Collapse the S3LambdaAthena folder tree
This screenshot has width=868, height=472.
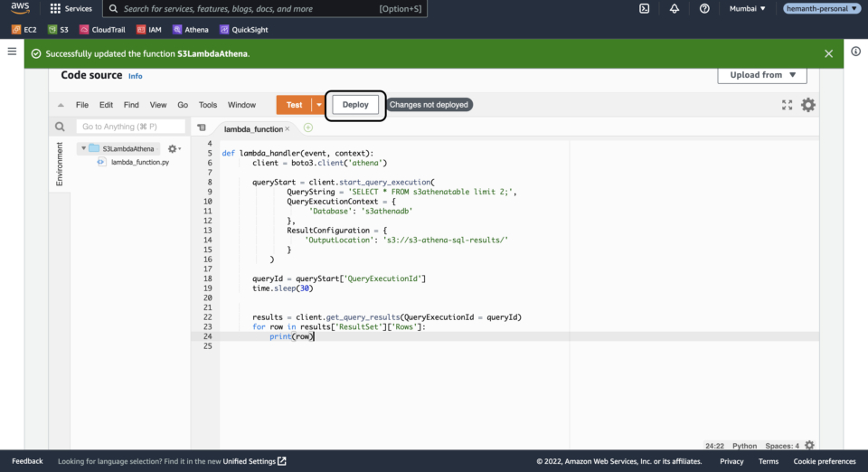coord(83,148)
